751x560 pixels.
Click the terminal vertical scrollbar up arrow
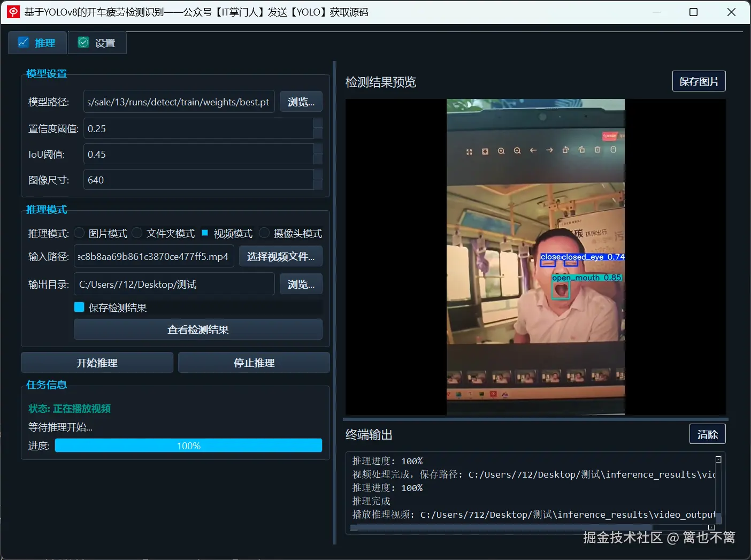(x=718, y=459)
